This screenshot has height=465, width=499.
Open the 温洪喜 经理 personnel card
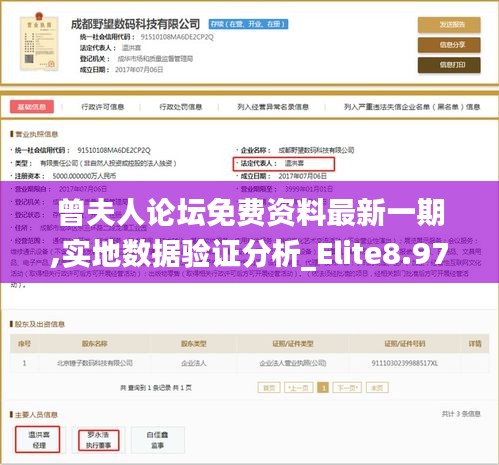(38, 440)
